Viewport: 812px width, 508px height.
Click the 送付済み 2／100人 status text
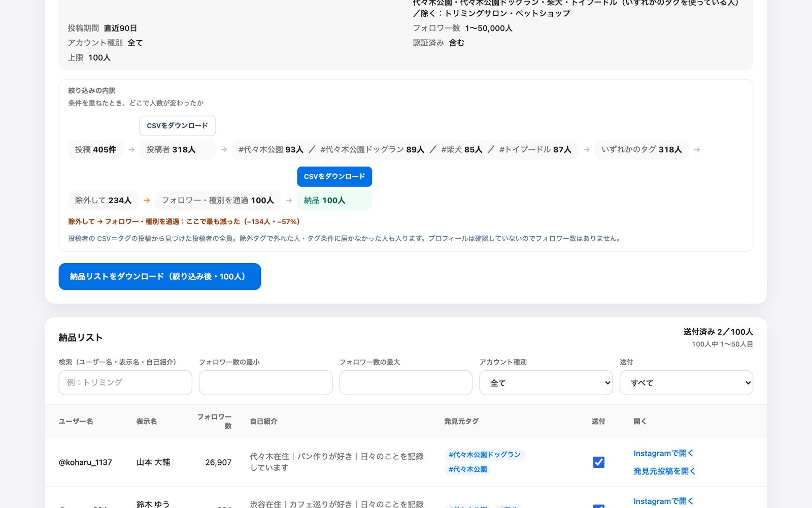[x=718, y=332]
